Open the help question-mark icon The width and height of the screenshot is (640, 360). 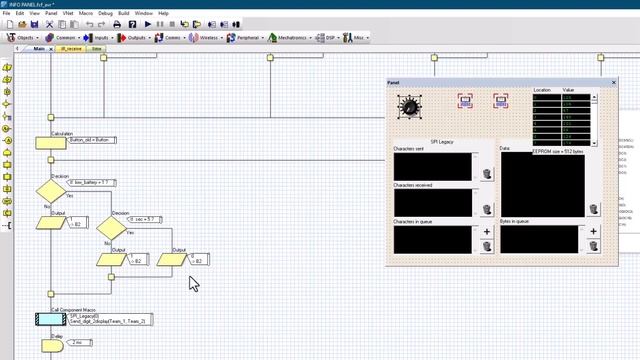(x=132, y=24)
